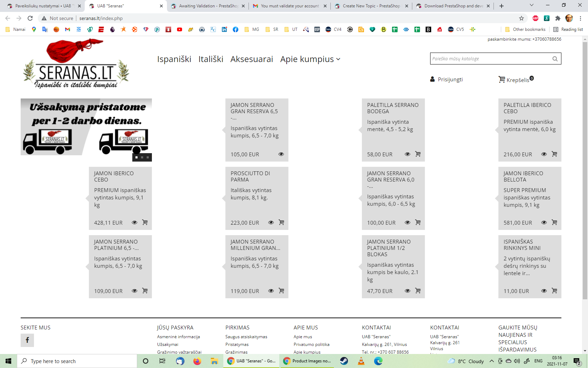
Task: Open the LinkedIn bookmark icon
Action: 224,29
